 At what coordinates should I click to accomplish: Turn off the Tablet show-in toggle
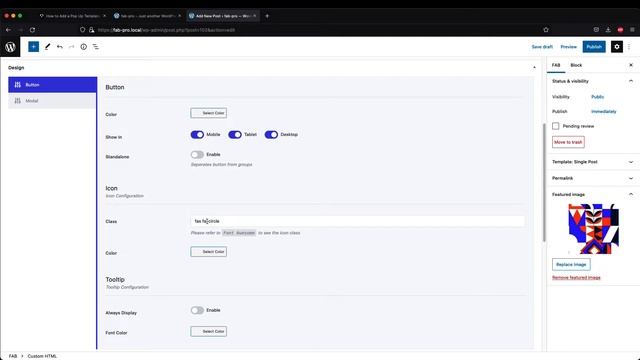(x=235, y=135)
